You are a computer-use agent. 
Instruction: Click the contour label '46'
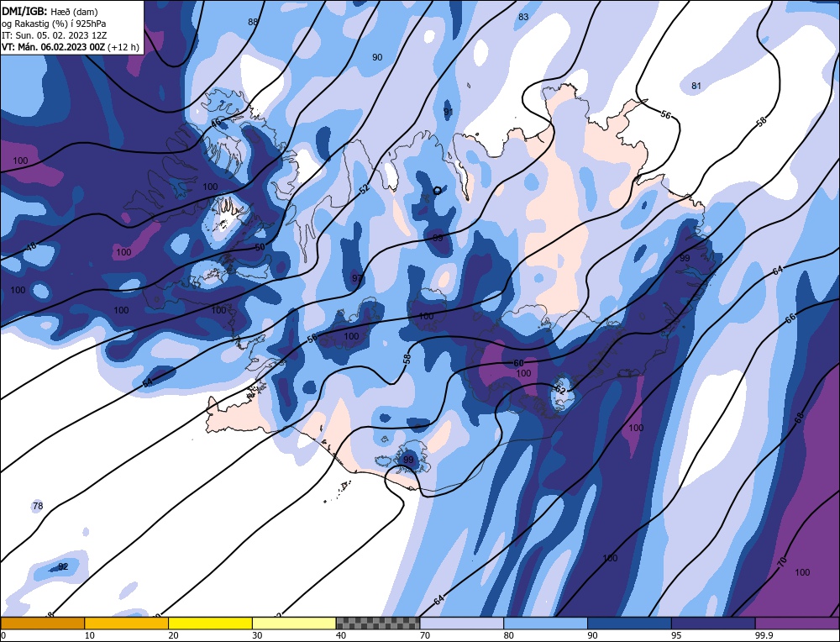point(215,124)
